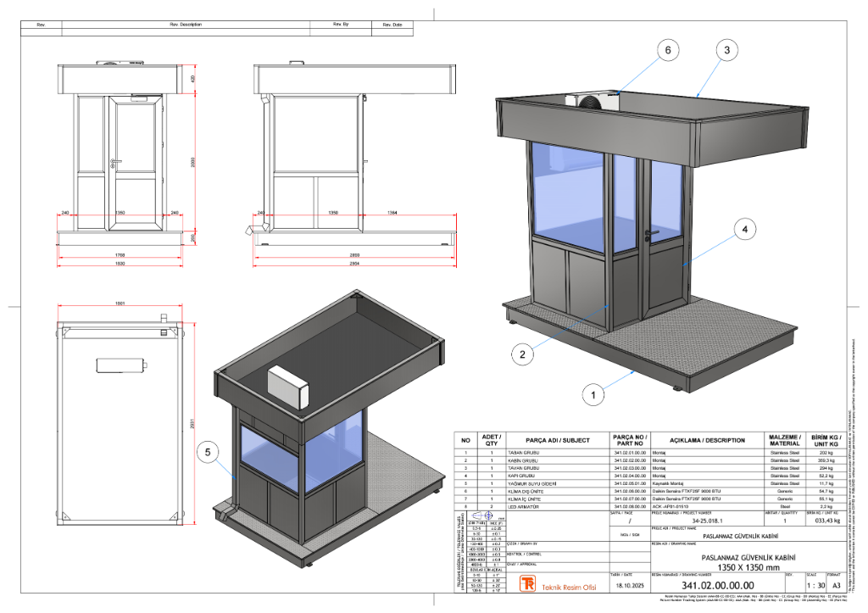Click the LED ARMATÜR table row

(x=650, y=507)
